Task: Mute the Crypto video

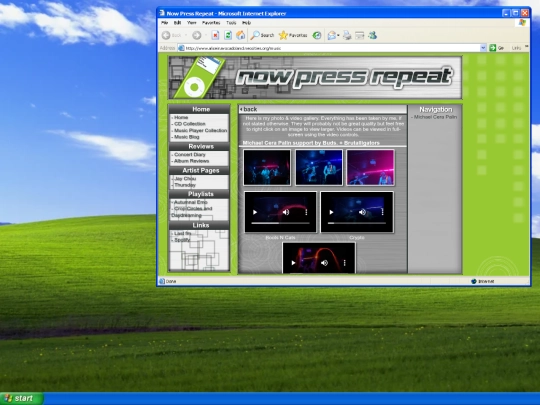Action: click(x=362, y=212)
